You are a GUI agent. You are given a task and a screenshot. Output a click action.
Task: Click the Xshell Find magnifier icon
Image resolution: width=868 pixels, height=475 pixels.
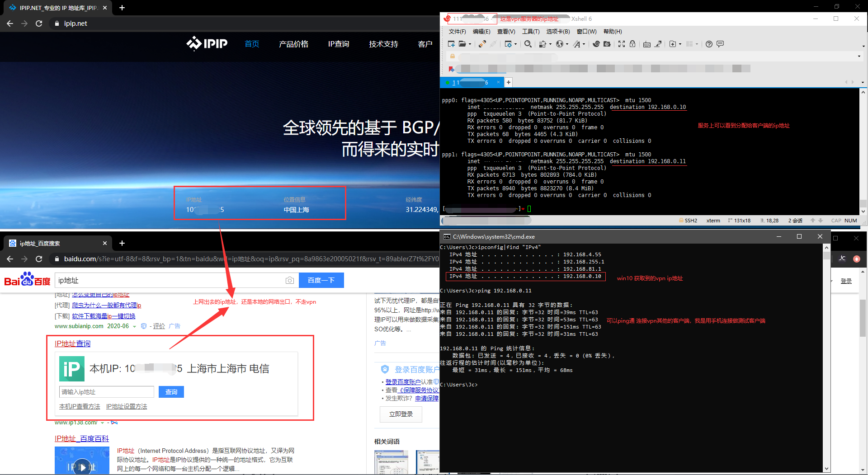[x=528, y=44]
